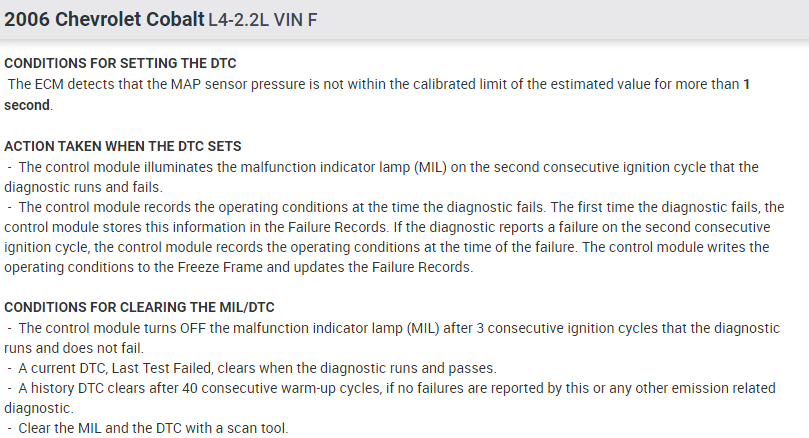Click the bullet about second consecutive ignition cycle illumination

coord(380,167)
